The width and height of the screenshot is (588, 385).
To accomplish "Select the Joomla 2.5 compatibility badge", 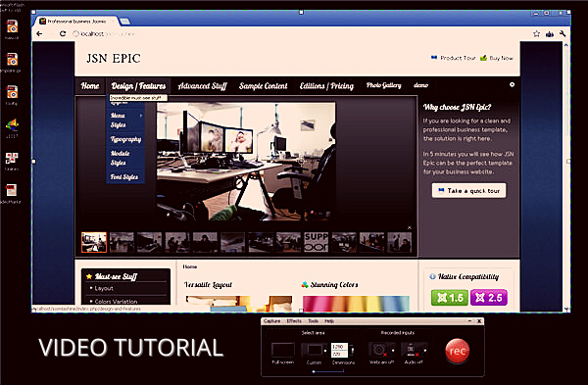I will pos(489,298).
